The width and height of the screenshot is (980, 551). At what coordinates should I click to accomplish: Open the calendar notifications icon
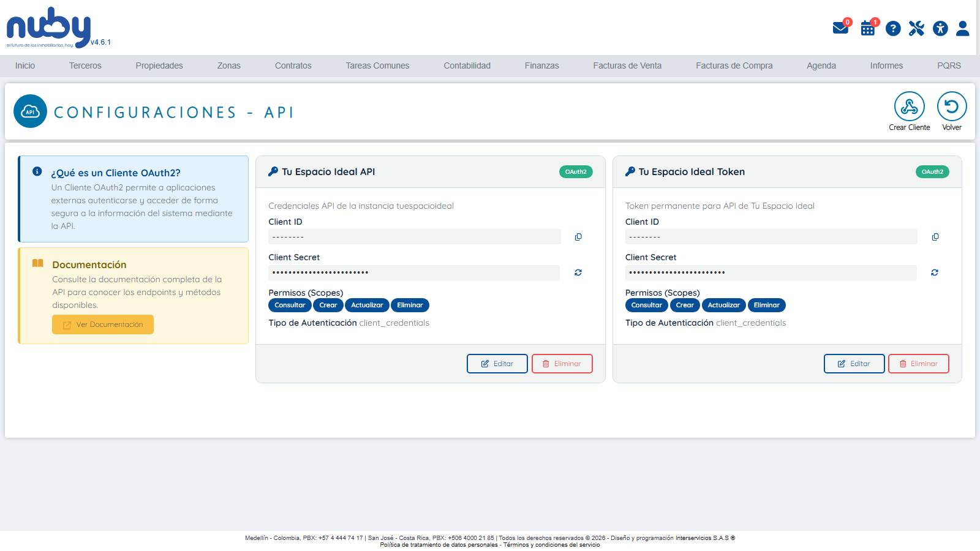click(868, 28)
